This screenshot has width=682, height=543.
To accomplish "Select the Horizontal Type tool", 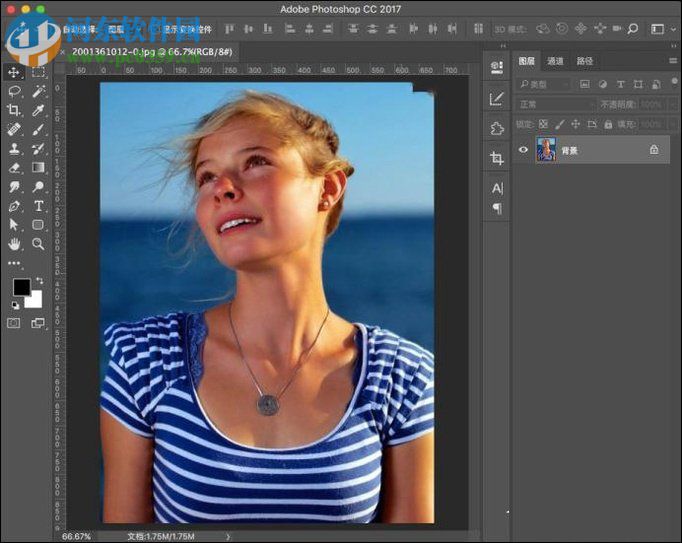I will pyautogui.click(x=38, y=206).
